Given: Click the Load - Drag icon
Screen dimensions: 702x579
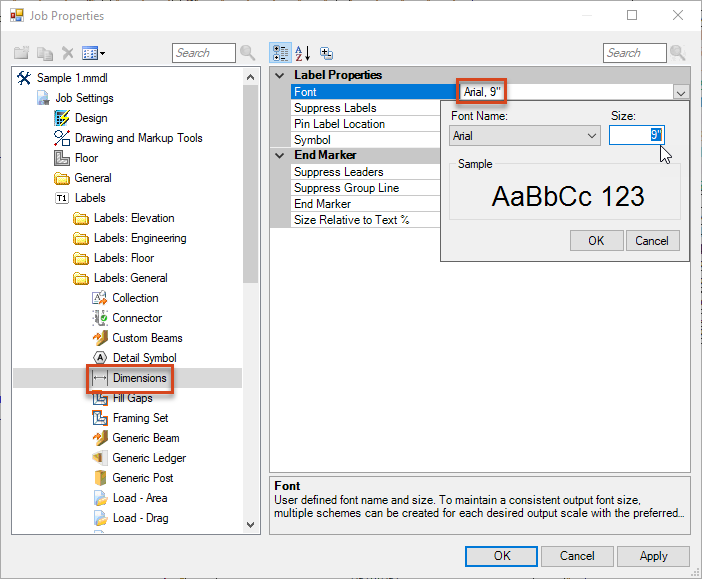Looking at the screenshot, I should coord(100,518).
